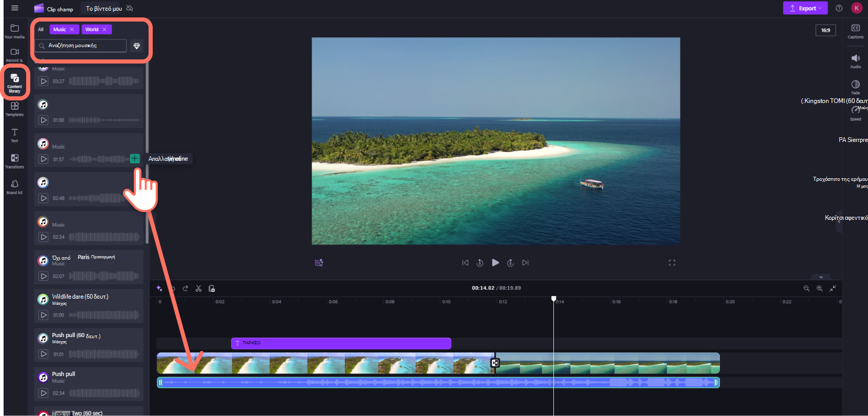Screen dimensions: 868x416
Task: Skip forward five seconds
Action: [x=510, y=263]
